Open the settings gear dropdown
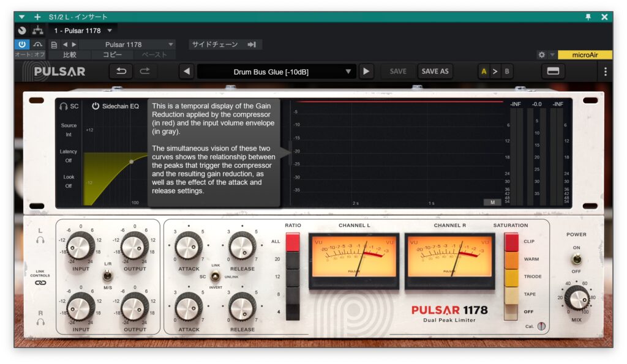This screenshot has width=627, height=364. point(544,55)
